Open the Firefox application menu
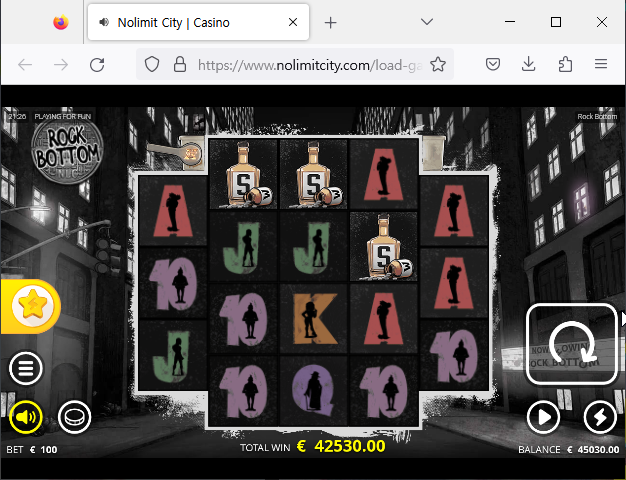 (601, 64)
